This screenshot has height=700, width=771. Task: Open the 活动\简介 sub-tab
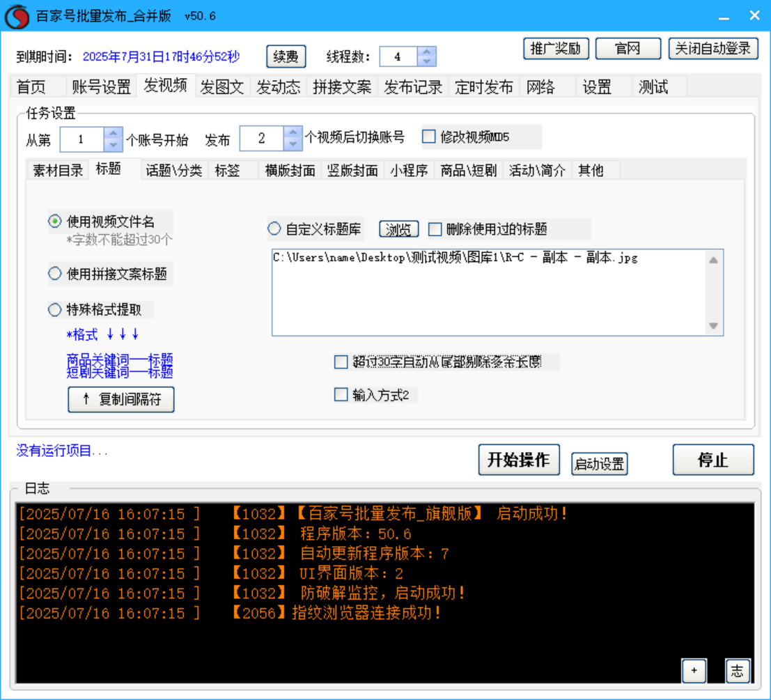pyautogui.click(x=538, y=171)
